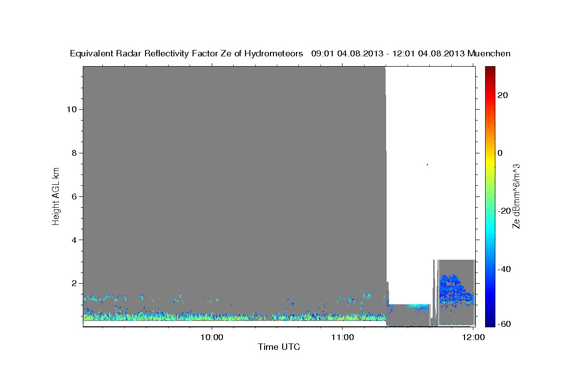Click the colorbar tick value '20'
588x392 pixels.
(502, 95)
